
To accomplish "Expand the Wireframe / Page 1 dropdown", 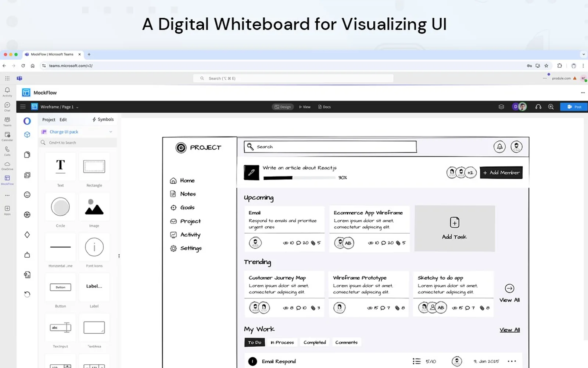I will 77,107.
